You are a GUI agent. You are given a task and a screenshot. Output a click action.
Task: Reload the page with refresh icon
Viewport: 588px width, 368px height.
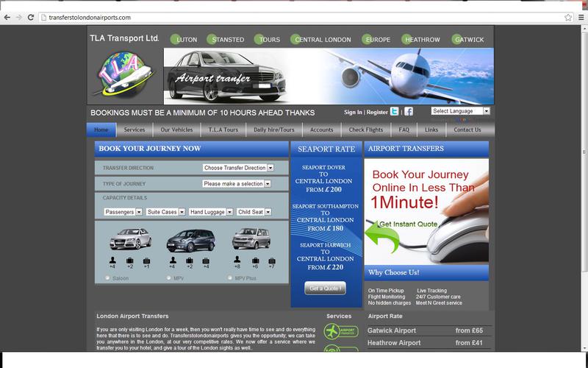tap(31, 17)
